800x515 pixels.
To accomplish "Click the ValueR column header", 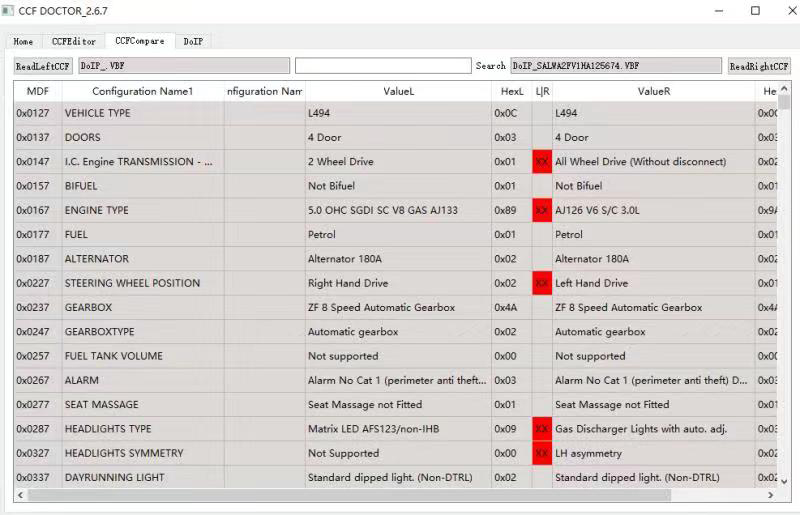I will pyautogui.click(x=654, y=91).
